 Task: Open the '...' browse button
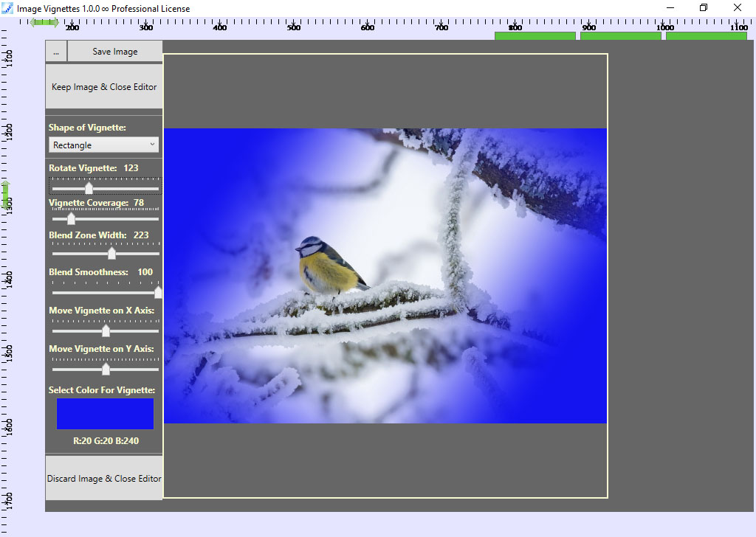point(56,52)
